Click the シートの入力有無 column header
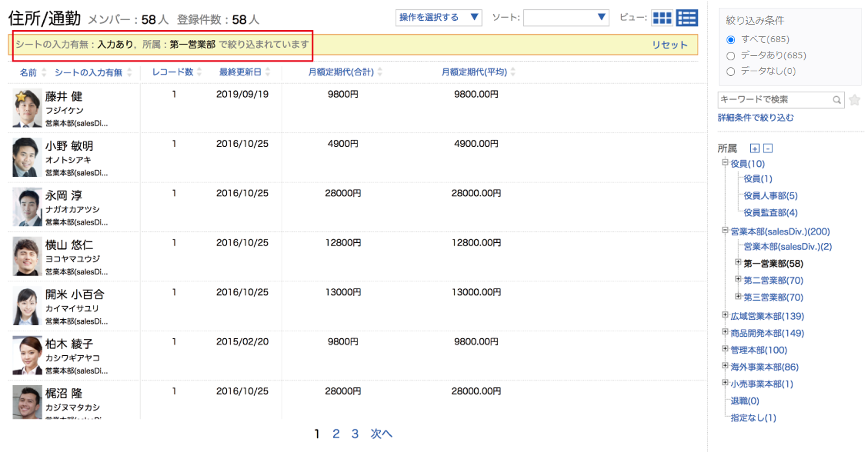 pyautogui.click(x=88, y=72)
